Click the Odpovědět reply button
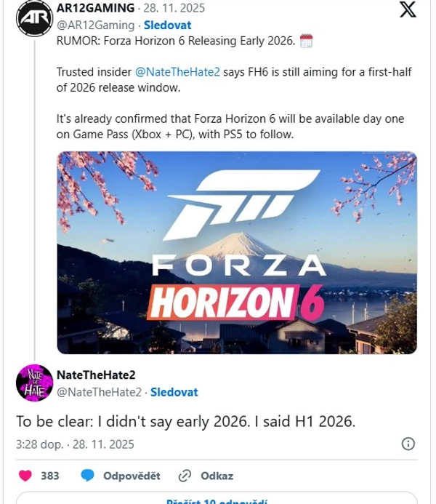This screenshot has width=436, height=504. click(132, 476)
